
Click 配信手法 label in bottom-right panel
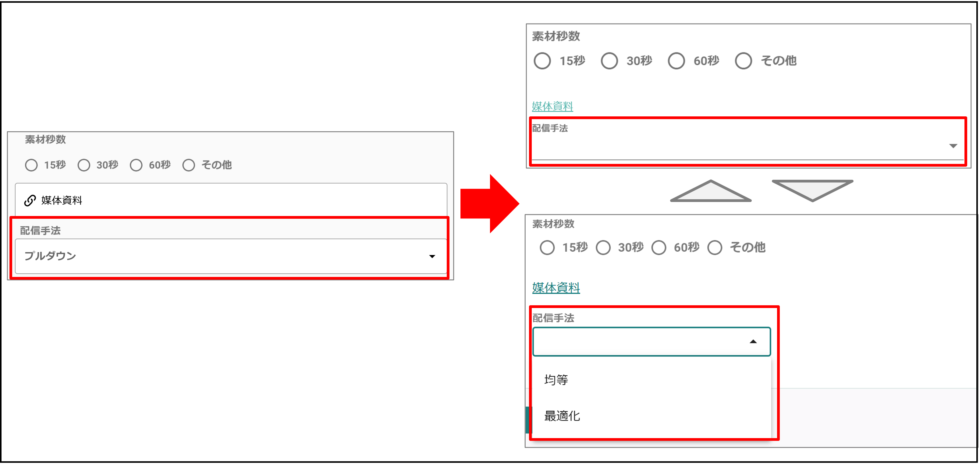click(x=553, y=318)
